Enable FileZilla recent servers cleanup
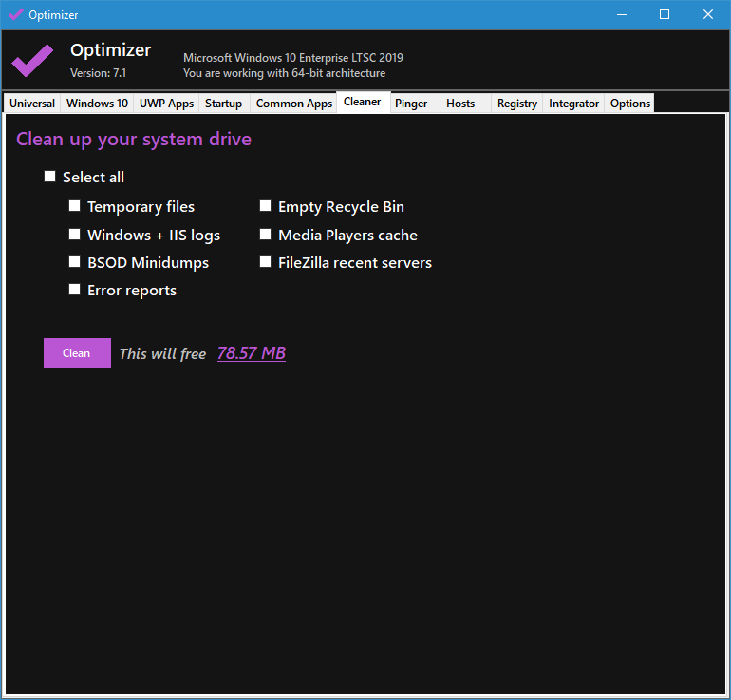 266,262
